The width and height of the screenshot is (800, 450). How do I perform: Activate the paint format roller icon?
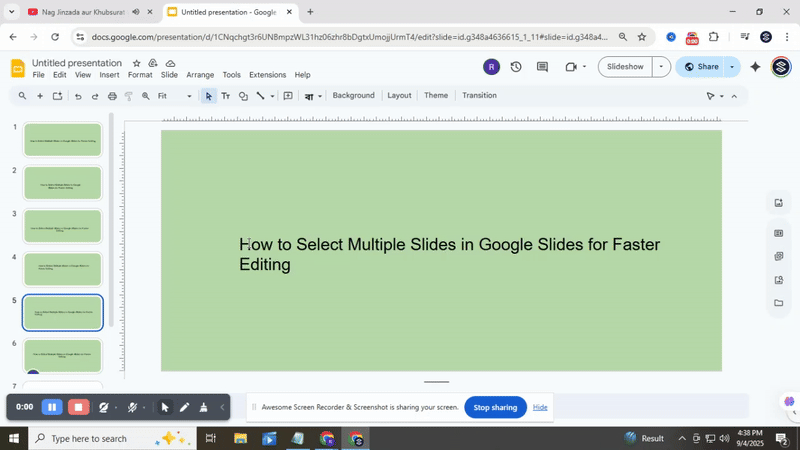129,96
